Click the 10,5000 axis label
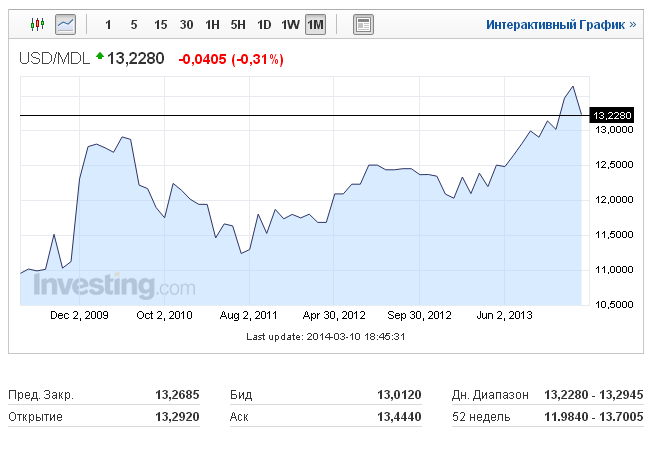Image resolution: width=653 pixels, height=454 pixels. point(614,305)
